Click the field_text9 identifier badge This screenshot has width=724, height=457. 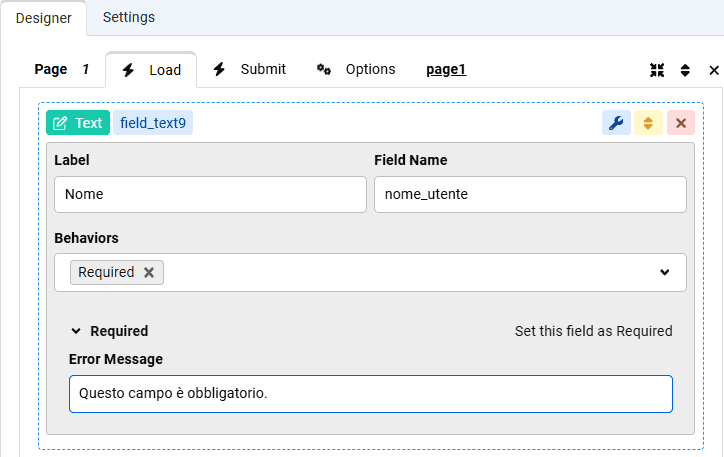tap(154, 123)
